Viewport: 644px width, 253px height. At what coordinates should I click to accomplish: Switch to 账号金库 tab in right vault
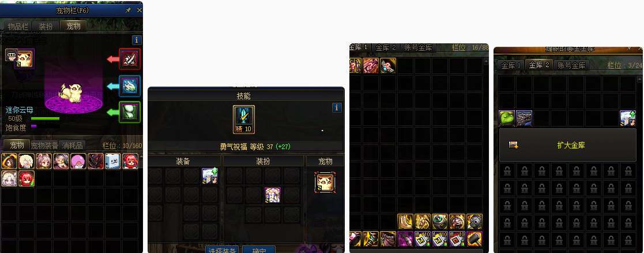pyautogui.click(x=571, y=65)
